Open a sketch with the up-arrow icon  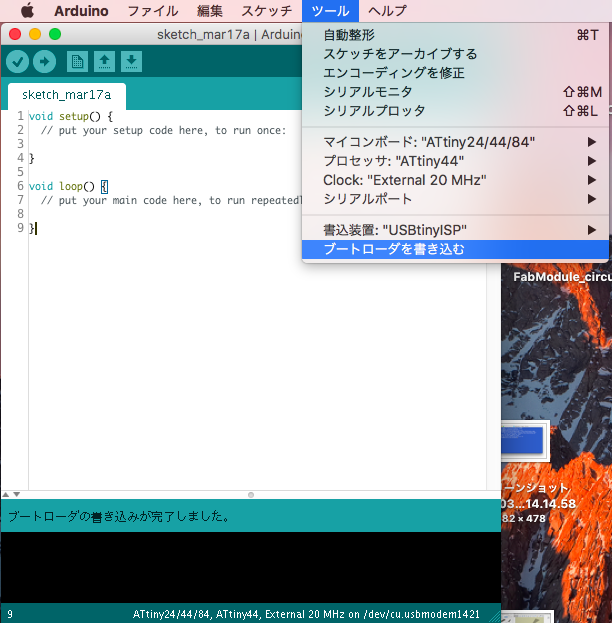(x=104, y=62)
